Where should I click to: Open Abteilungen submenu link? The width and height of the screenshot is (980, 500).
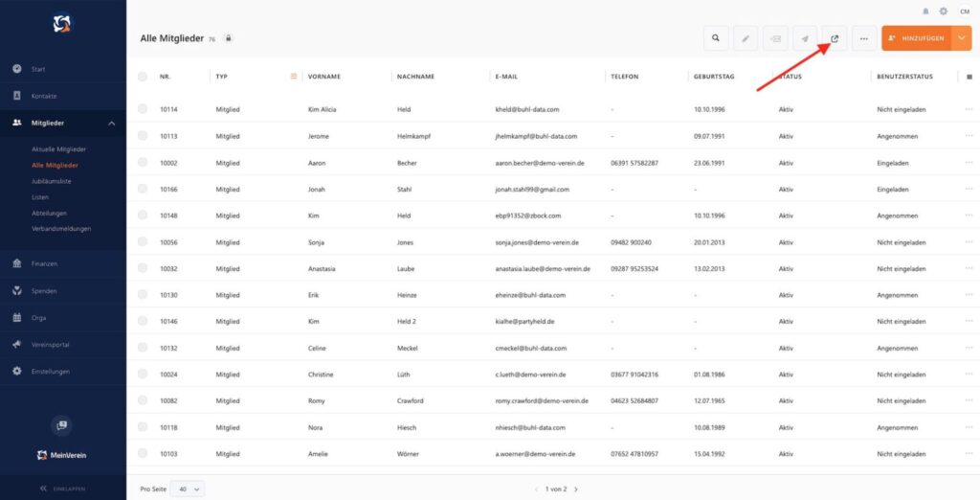tap(50, 213)
